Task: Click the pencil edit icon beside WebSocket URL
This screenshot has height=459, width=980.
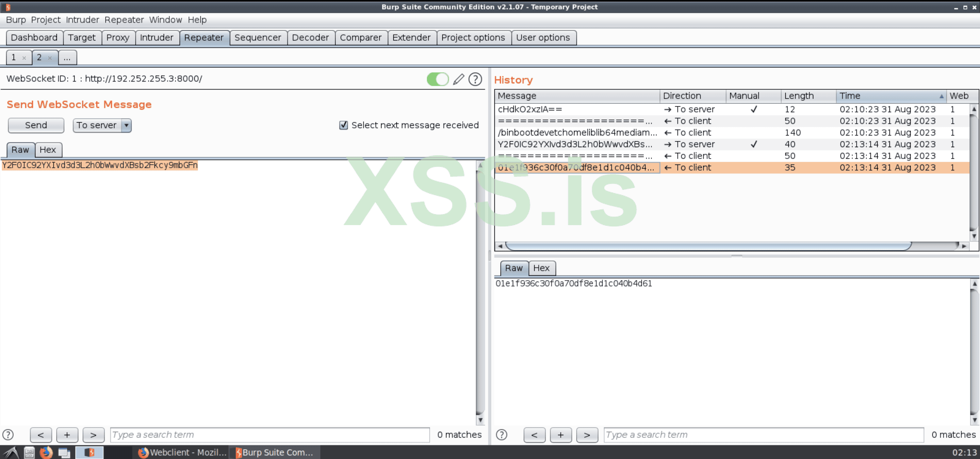Action: [458, 79]
